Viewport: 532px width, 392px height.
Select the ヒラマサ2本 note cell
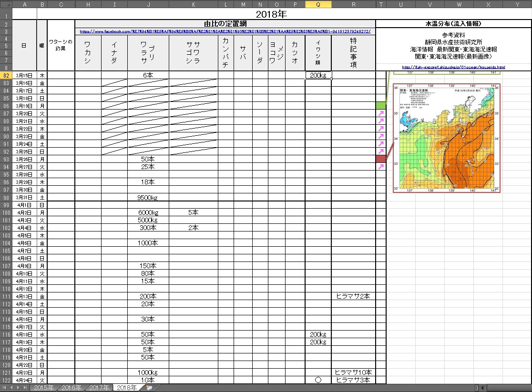tap(354, 296)
